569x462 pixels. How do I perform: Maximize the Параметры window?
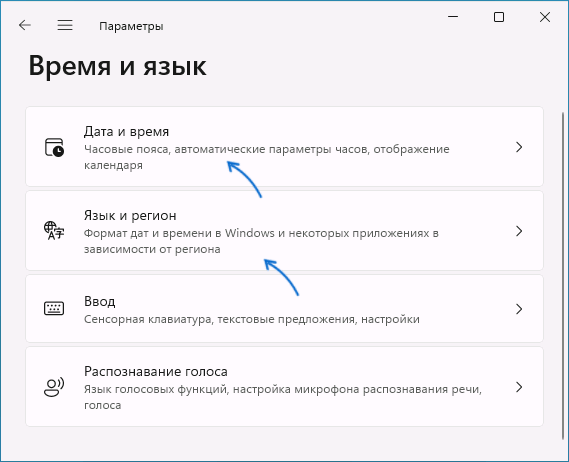click(x=499, y=17)
